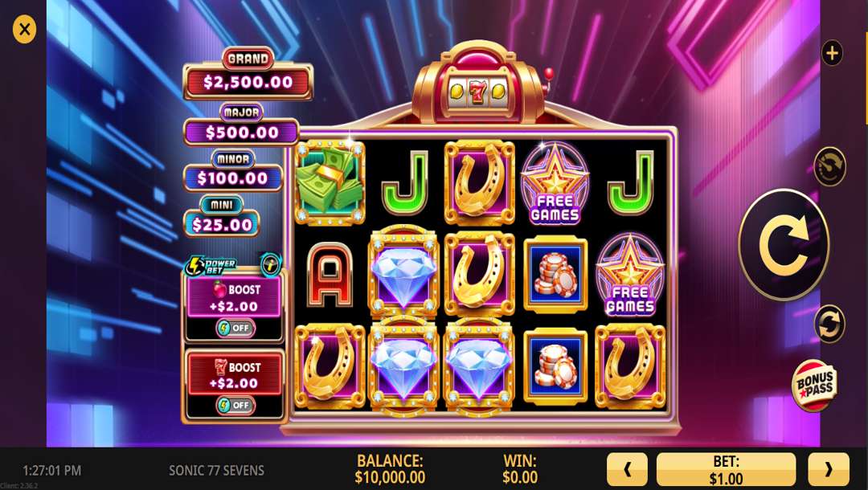
Task: Select the red sevens Boost +$2.00 panel
Action: tap(234, 375)
